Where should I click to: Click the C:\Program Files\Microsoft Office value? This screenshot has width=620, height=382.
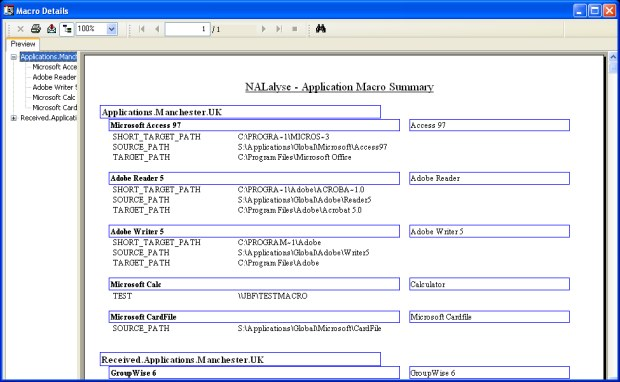coord(295,157)
